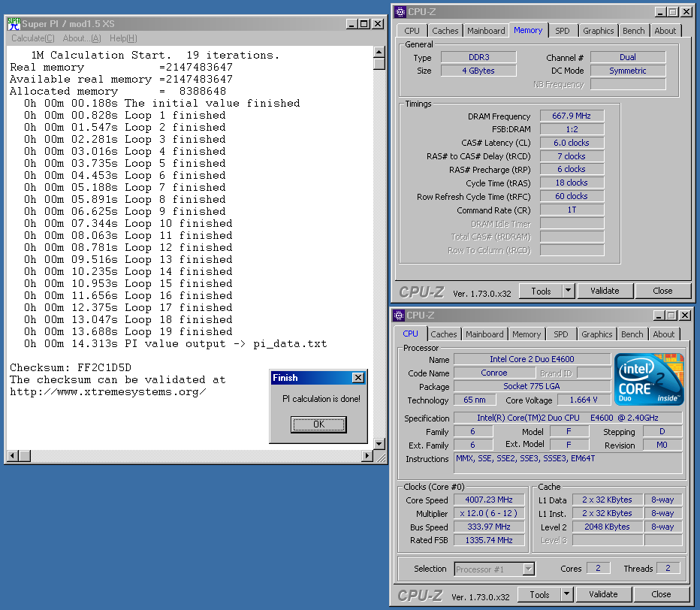This screenshot has width=700, height=610.
Task: Click the Super PI vertical scrollbar up arrow
Action: click(x=379, y=53)
